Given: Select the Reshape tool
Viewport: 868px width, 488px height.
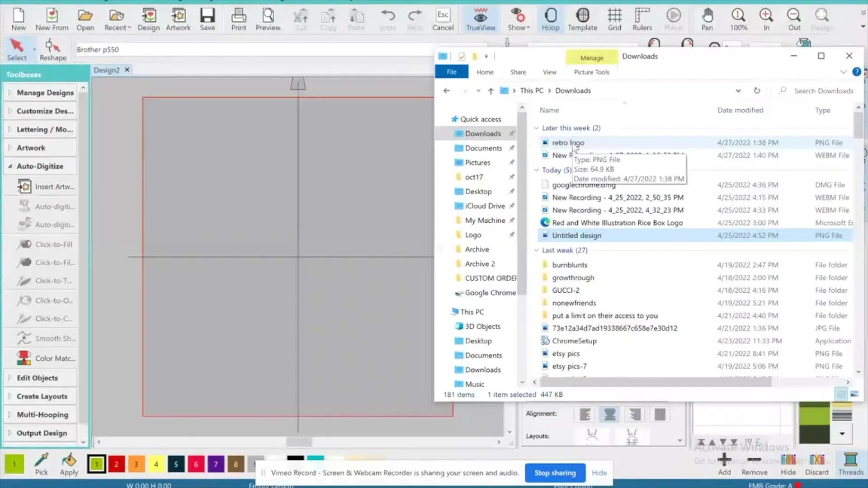Looking at the screenshot, I should pos(52,50).
